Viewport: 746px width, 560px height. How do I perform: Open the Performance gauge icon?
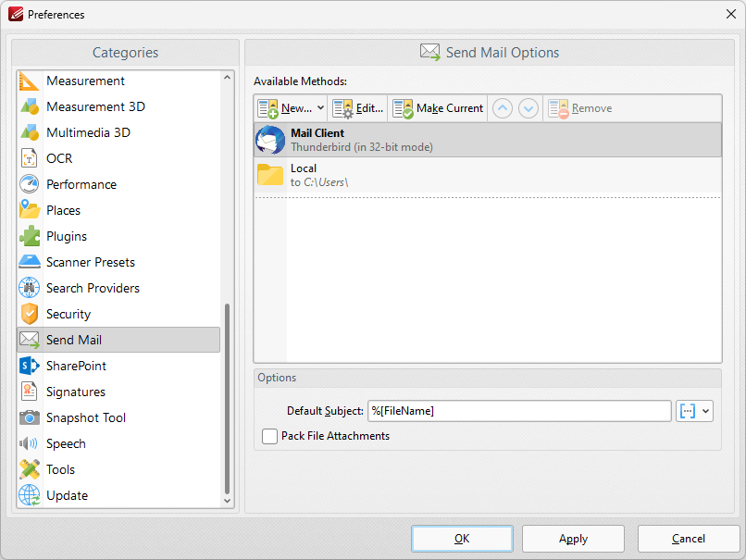(x=29, y=184)
